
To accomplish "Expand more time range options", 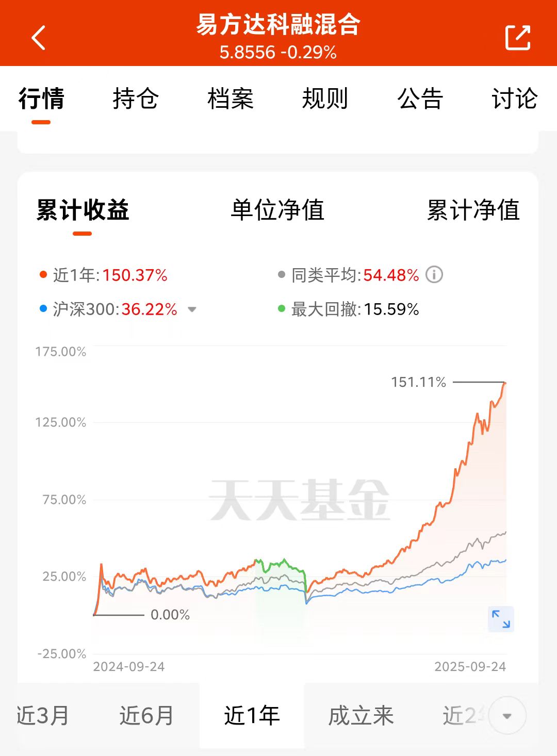I will pos(507,716).
